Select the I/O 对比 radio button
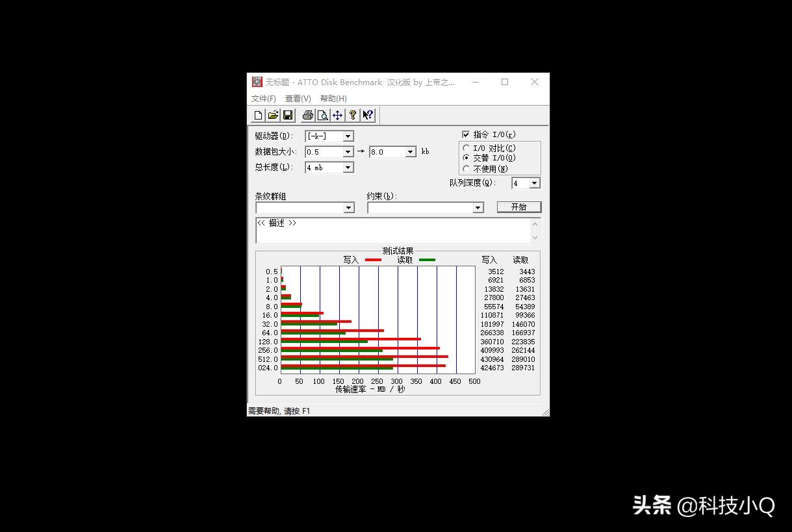The image size is (792, 532). [465, 149]
